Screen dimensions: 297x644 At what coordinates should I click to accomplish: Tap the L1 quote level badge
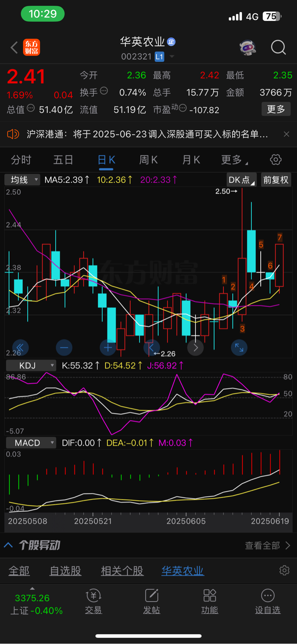pos(159,57)
